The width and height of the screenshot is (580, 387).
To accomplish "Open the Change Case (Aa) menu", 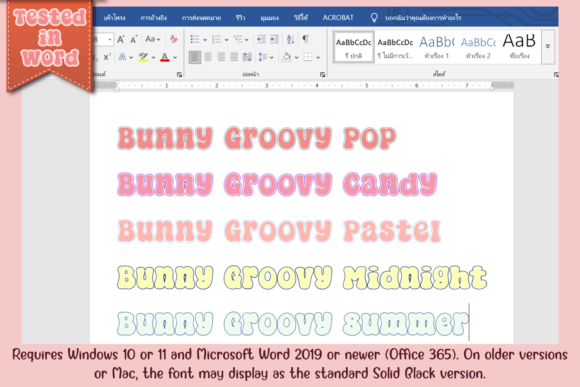I will pos(152,39).
